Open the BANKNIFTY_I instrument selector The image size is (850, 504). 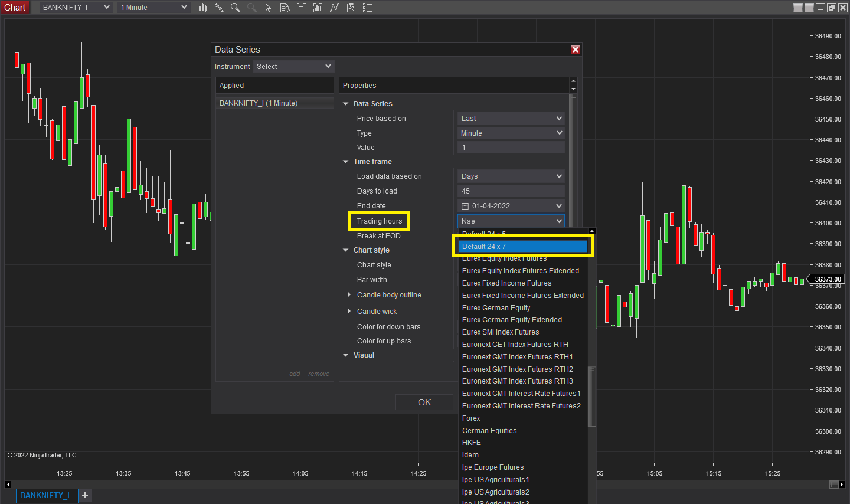click(76, 8)
